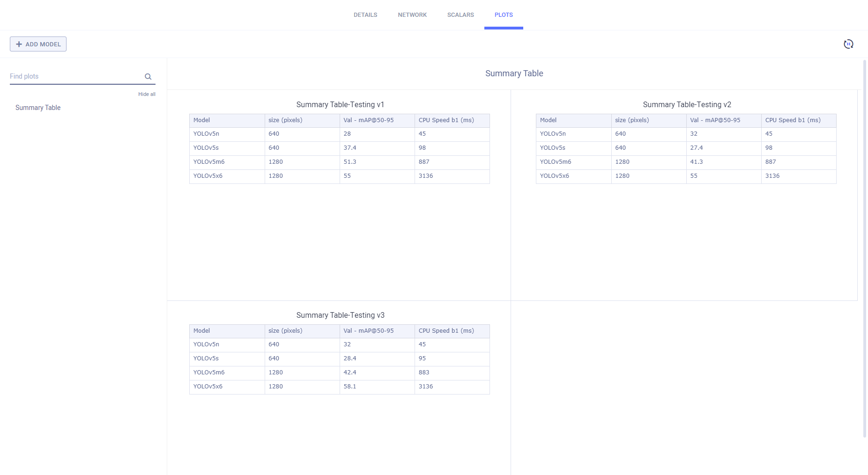Click the plus icon on ADD MODEL
The height and width of the screenshot is (475, 868).
(x=19, y=44)
